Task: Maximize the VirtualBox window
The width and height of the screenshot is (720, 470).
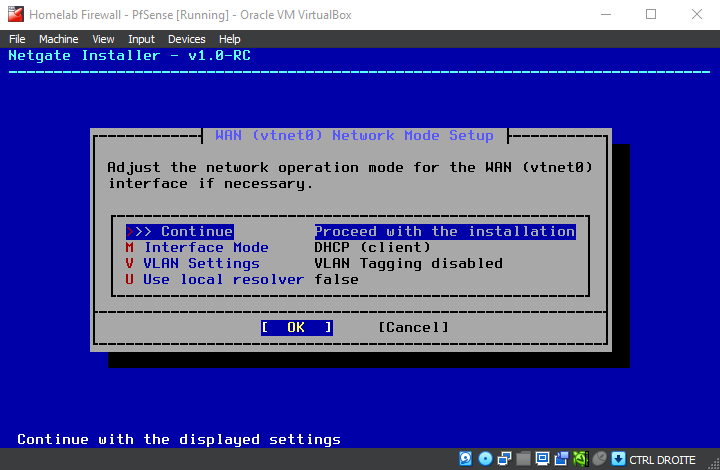Action: [x=651, y=14]
